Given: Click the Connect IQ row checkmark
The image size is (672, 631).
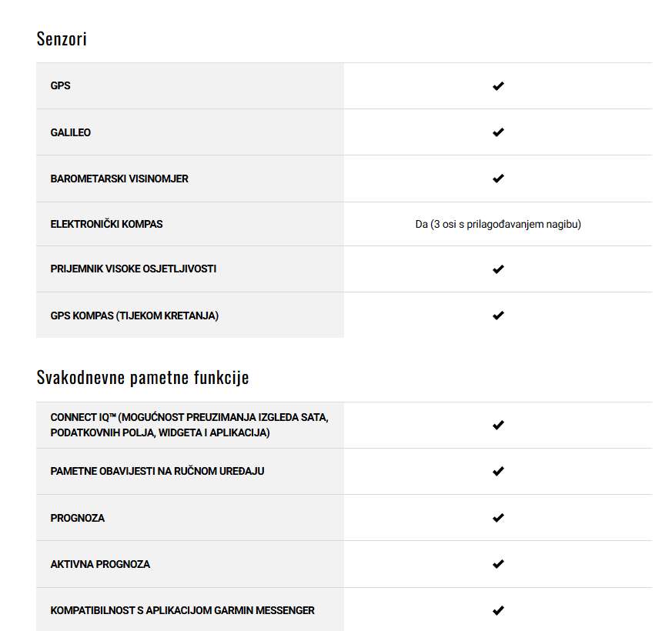Looking at the screenshot, I should coord(498,425).
